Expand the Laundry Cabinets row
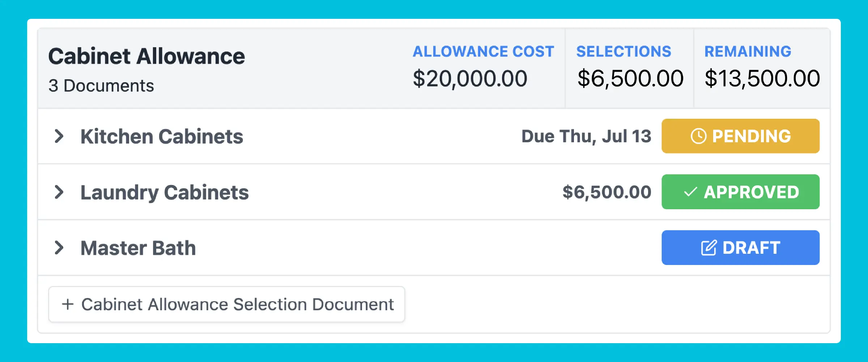Viewport: 868px width, 362px height. point(60,192)
